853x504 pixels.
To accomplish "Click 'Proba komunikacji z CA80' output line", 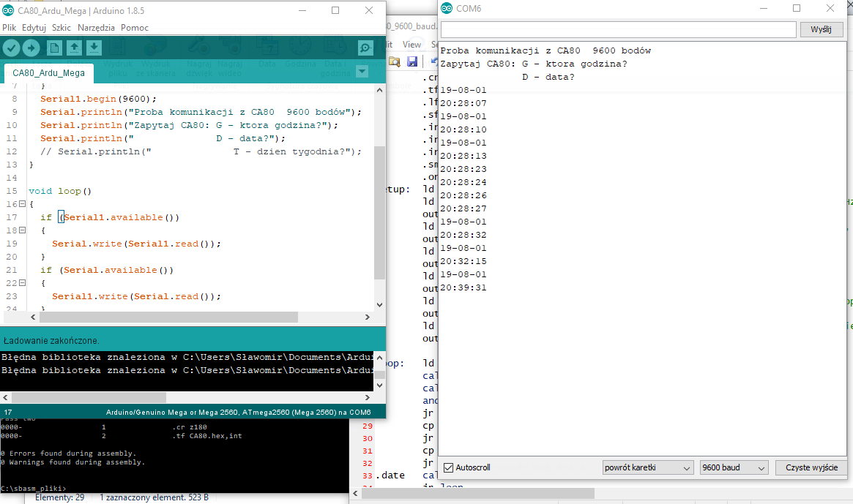I will coord(545,50).
